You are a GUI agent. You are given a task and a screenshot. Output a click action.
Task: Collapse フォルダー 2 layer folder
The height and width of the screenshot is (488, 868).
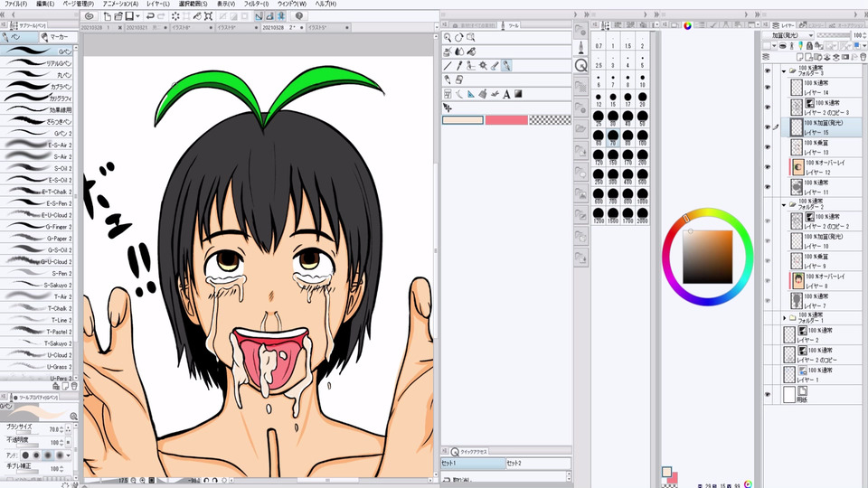784,205
